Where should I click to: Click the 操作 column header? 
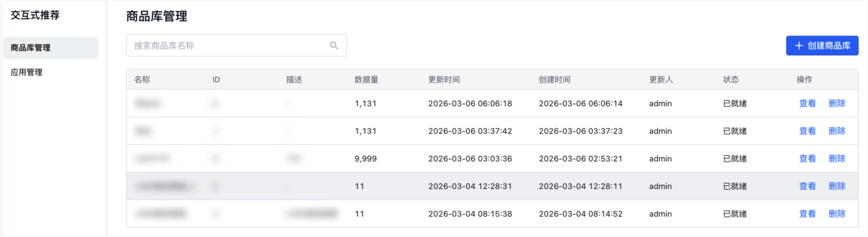(x=805, y=79)
